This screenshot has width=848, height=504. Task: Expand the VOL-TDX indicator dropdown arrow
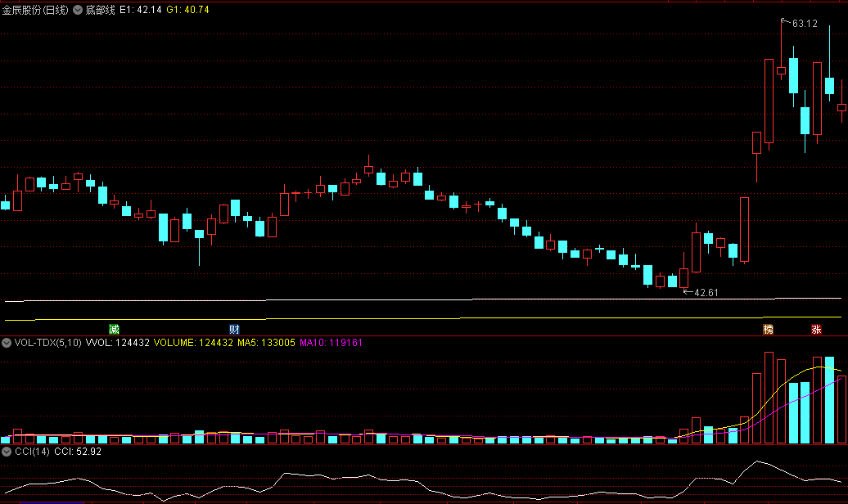coord(7,343)
